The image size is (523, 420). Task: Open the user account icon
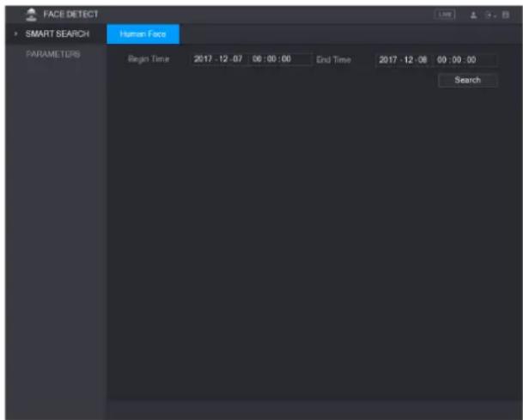pyautogui.click(x=473, y=15)
